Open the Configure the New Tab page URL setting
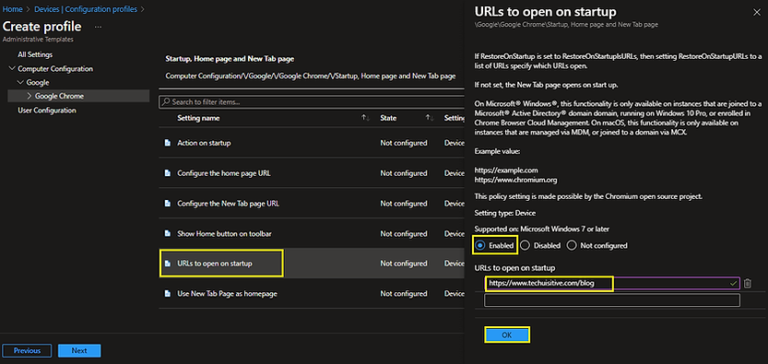Image resolution: width=768 pixels, height=364 pixels. [228, 203]
